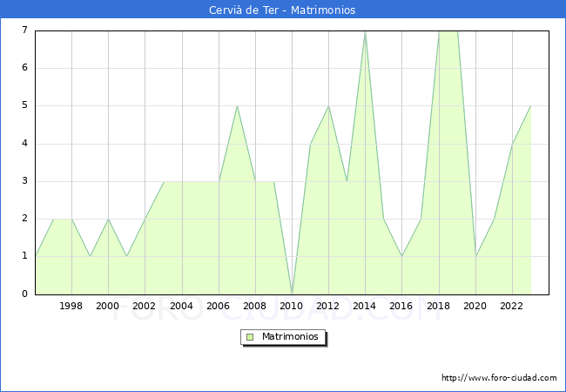Select the 1998 x-axis label
566x392 pixels.
point(71,307)
